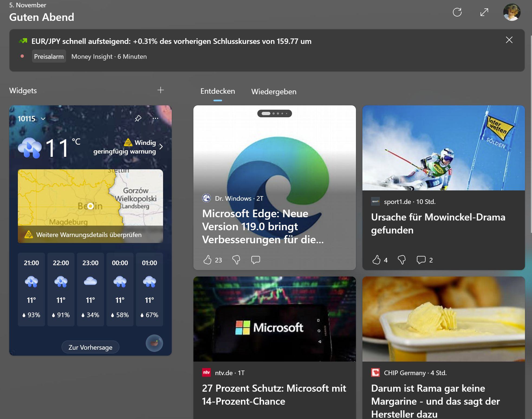Select the 01:00 hourly forecast
The image size is (532, 419).
[x=150, y=289]
